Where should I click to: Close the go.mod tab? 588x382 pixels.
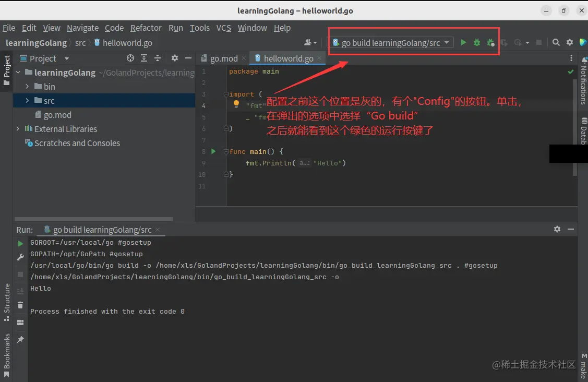click(x=244, y=58)
